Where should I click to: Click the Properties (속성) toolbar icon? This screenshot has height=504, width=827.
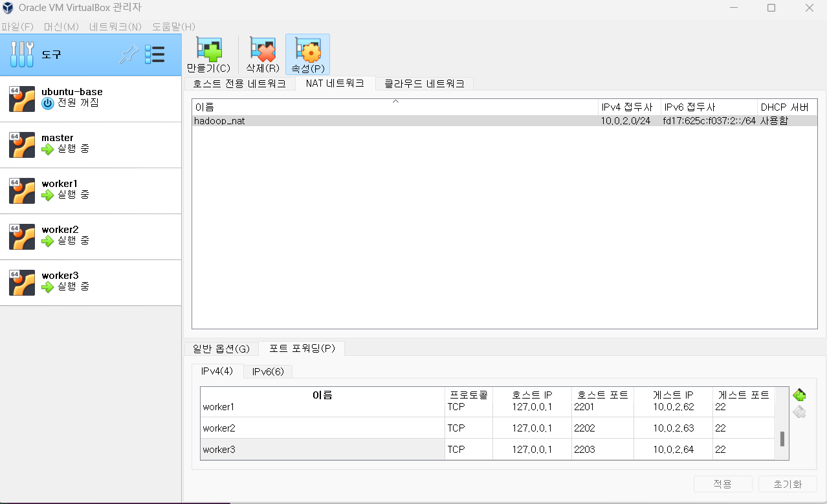(x=308, y=49)
